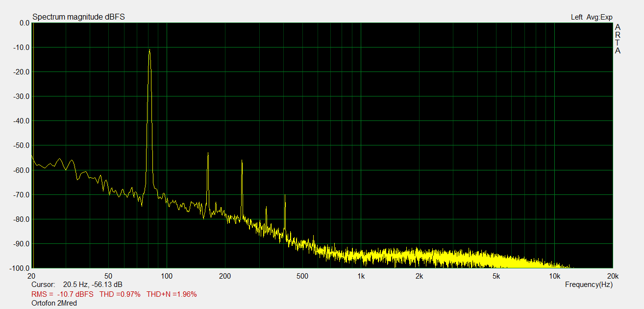Click the 500 Hz x-axis label
Image resolution: width=644 pixels, height=309 pixels.
[302, 276]
